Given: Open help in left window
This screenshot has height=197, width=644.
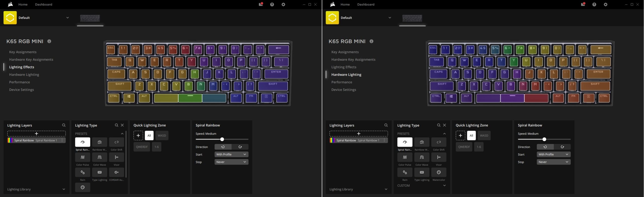Looking at the screenshot, I should [272, 5].
